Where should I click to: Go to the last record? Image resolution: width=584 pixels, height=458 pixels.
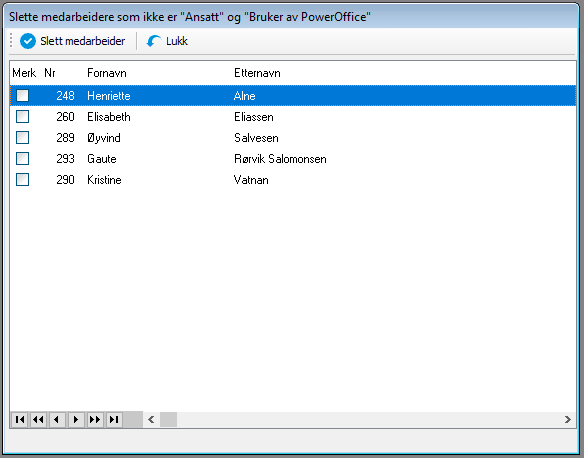pos(114,420)
